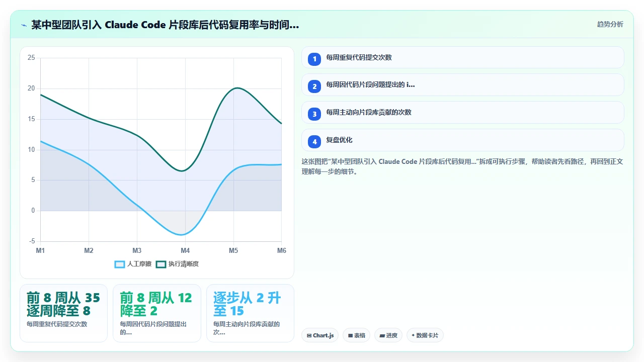Click the M5 axis label

pyautogui.click(x=233, y=250)
